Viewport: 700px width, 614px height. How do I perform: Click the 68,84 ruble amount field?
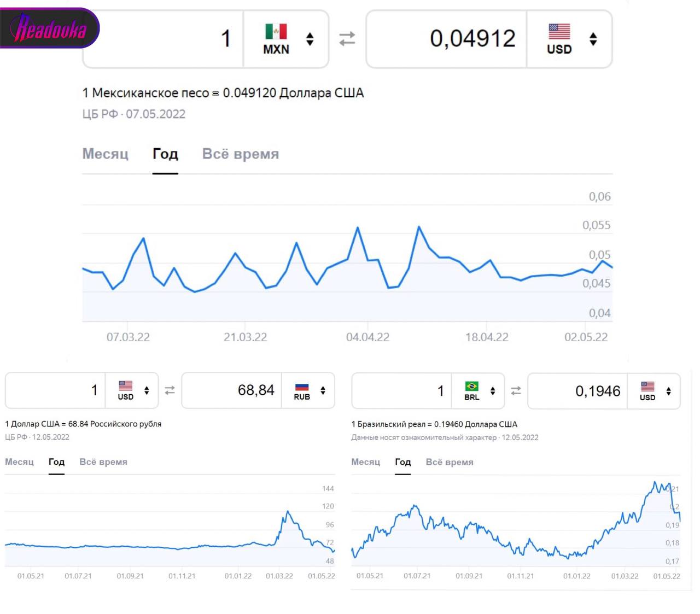[232, 390]
